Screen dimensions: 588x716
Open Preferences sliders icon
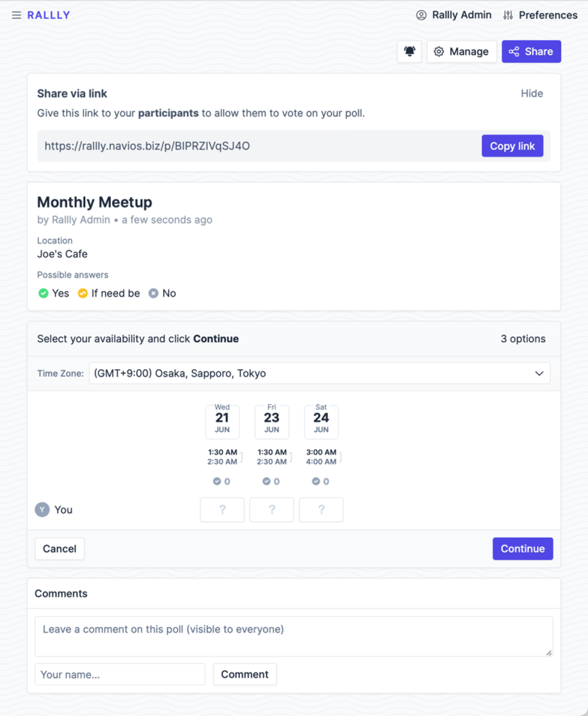tap(508, 15)
